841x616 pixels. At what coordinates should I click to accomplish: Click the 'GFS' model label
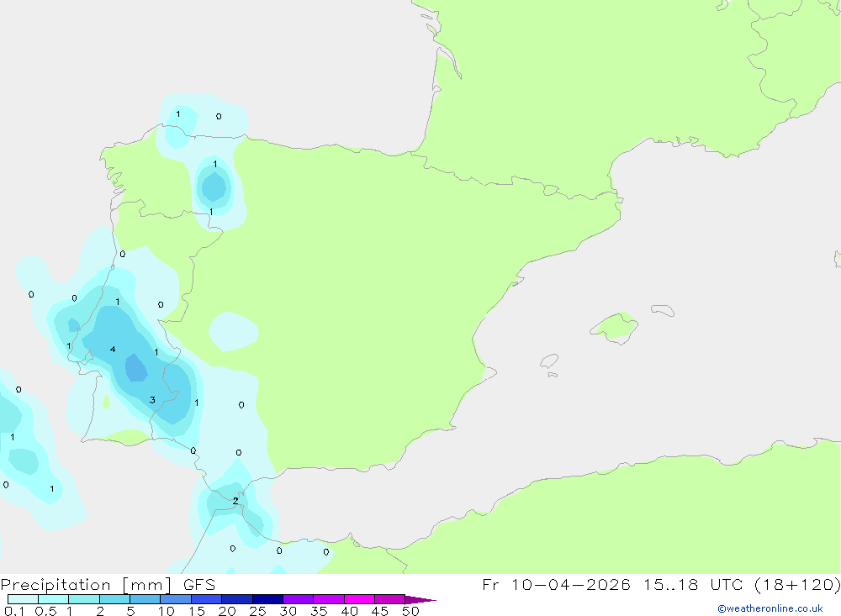click(199, 585)
